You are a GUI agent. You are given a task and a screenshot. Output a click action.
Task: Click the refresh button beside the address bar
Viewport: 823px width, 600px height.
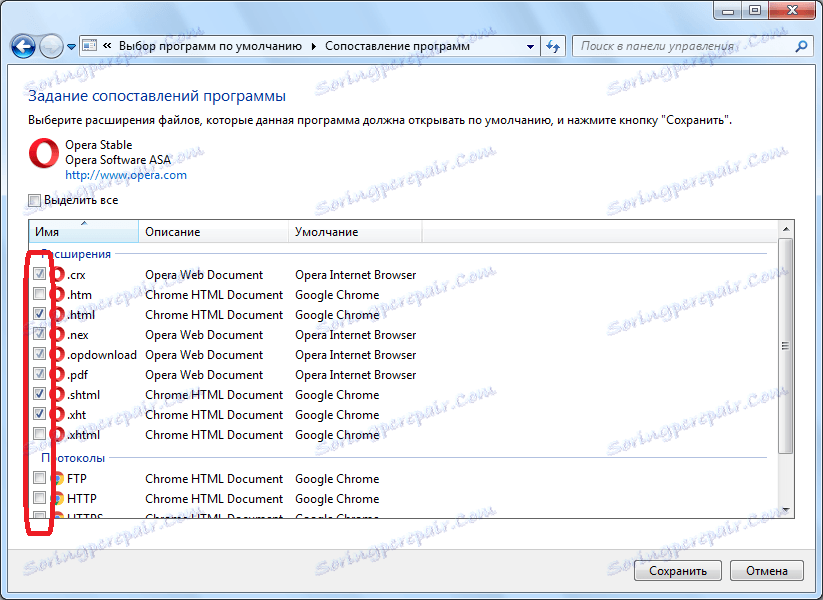click(x=553, y=46)
